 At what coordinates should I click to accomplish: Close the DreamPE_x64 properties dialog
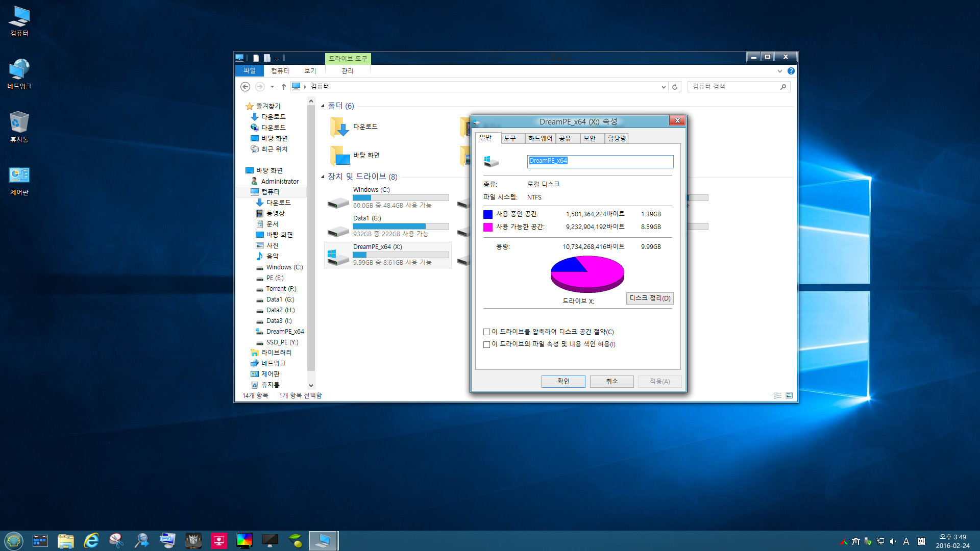click(x=677, y=120)
